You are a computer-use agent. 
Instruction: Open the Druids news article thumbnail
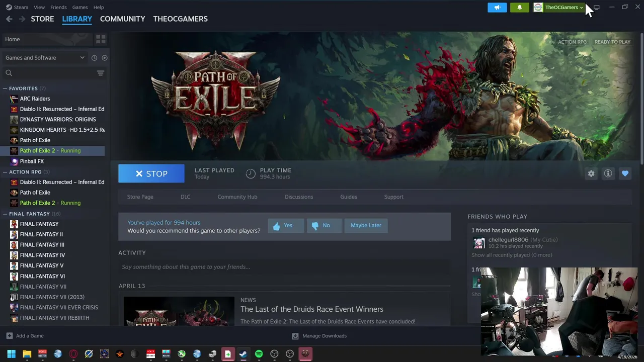[x=179, y=312]
